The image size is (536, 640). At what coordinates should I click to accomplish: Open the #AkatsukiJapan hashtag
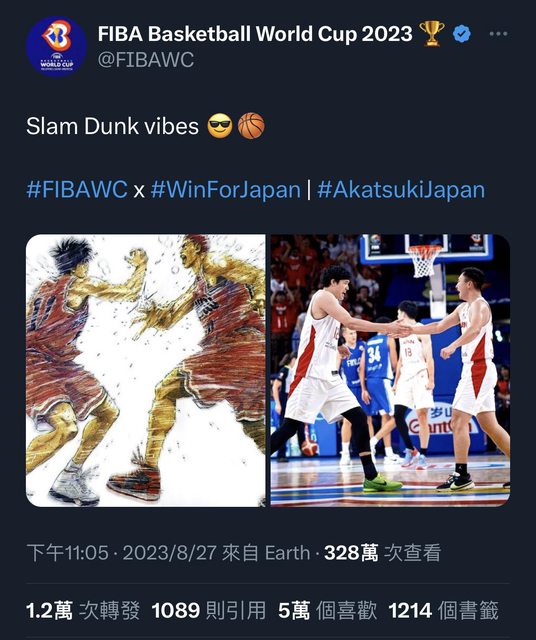(x=401, y=190)
